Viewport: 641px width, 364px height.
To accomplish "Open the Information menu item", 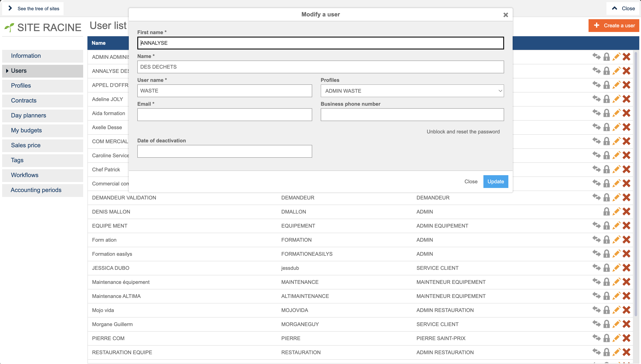I will click(x=42, y=56).
